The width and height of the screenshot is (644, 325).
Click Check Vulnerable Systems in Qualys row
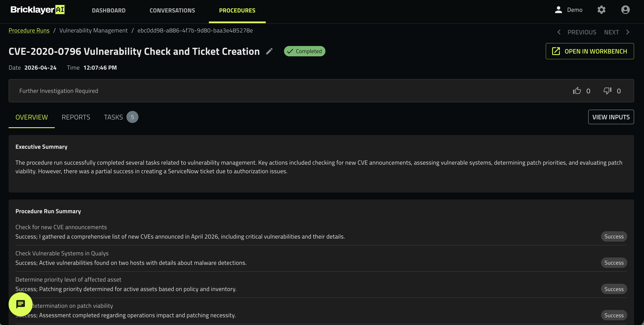pos(321,258)
